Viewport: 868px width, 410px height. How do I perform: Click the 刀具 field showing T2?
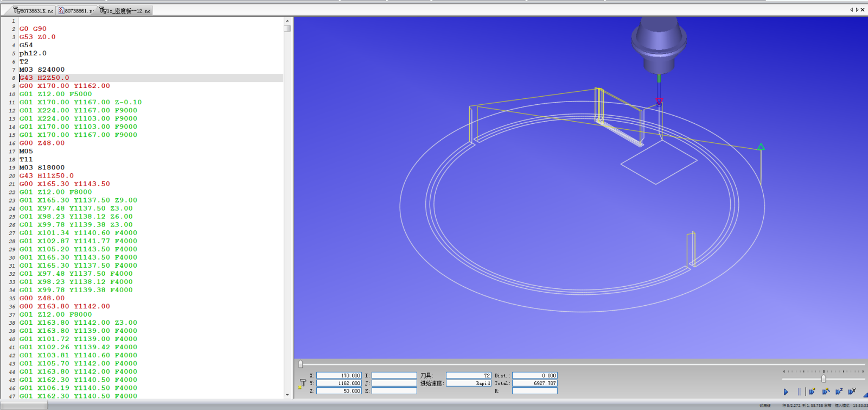coord(468,375)
